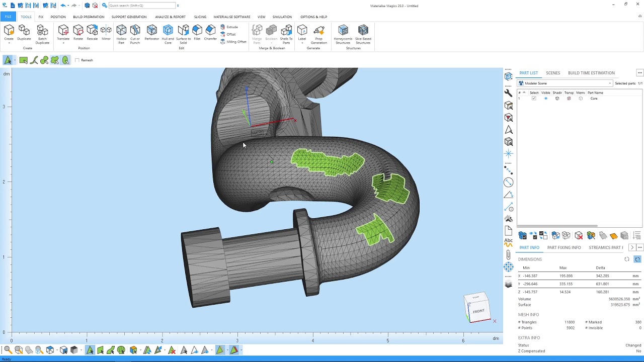Expand the Label dropdown arrow
Image resolution: width=644 pixels, height=362 pixels.
(302, 43)
